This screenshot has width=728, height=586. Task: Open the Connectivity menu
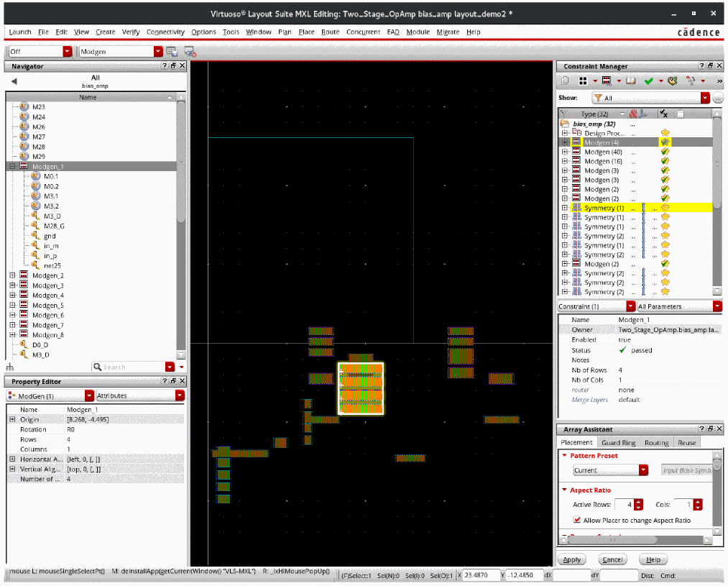[x=165, y=32]
